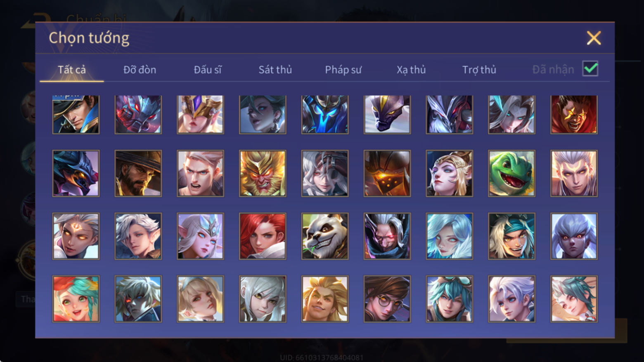
Task: Switch to the Xạ thủ tab
Action: pyautogui.click(x=411, y=70)
